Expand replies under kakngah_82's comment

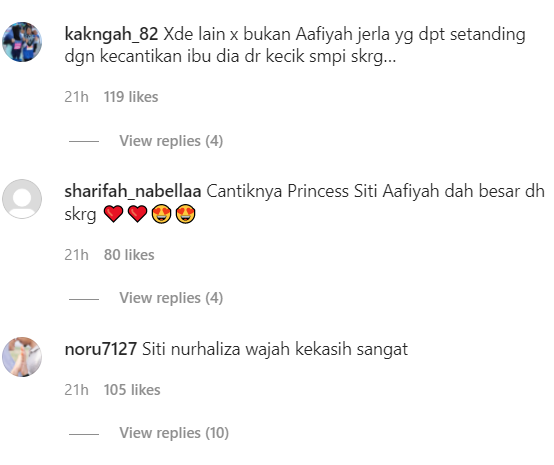(171, 141)
